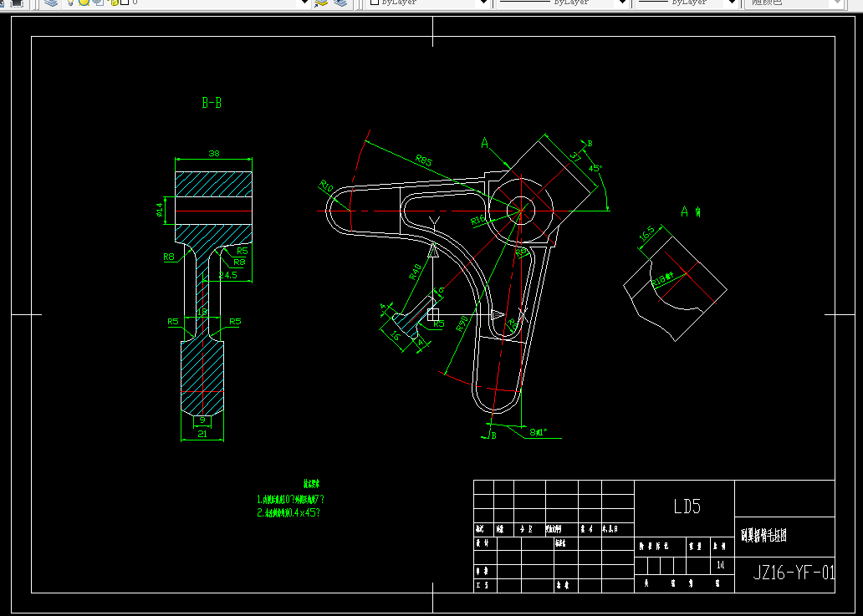Click the UCS Y-axis arrowhead

433,250
